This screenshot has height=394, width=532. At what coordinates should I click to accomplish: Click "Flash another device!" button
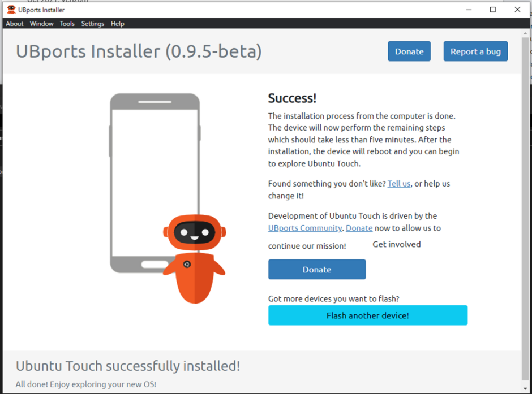pos(368,315)
